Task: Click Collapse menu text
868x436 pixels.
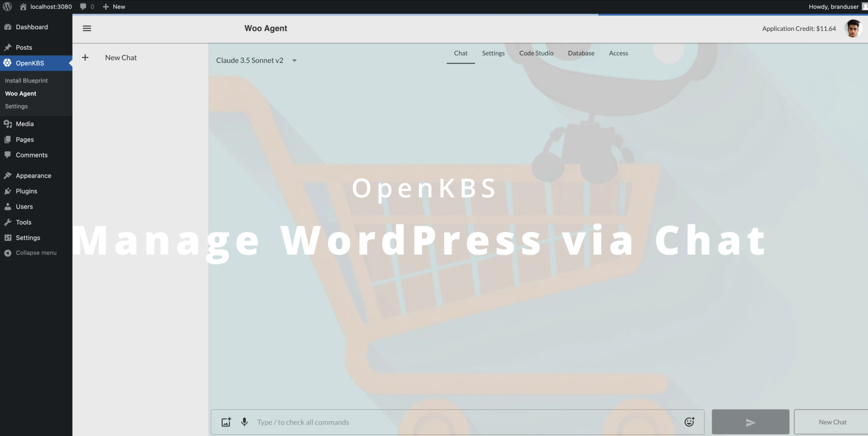Action: click(36, 253)
